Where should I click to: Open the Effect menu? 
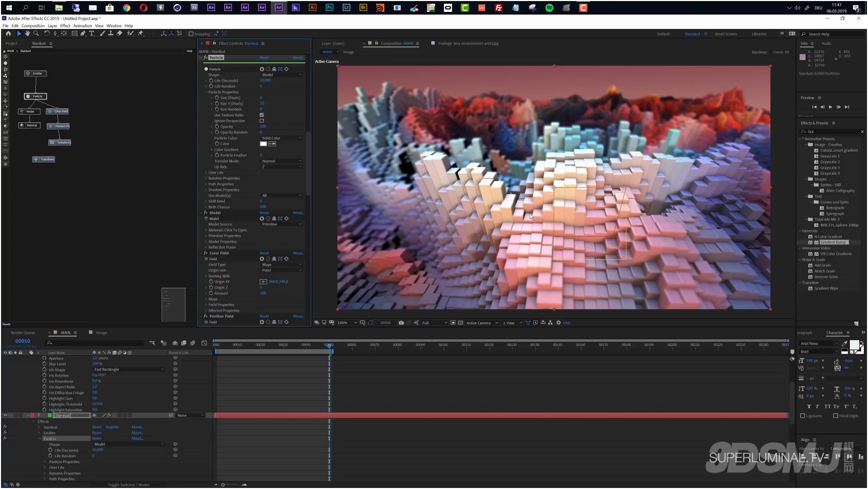(x=65, y=26)
